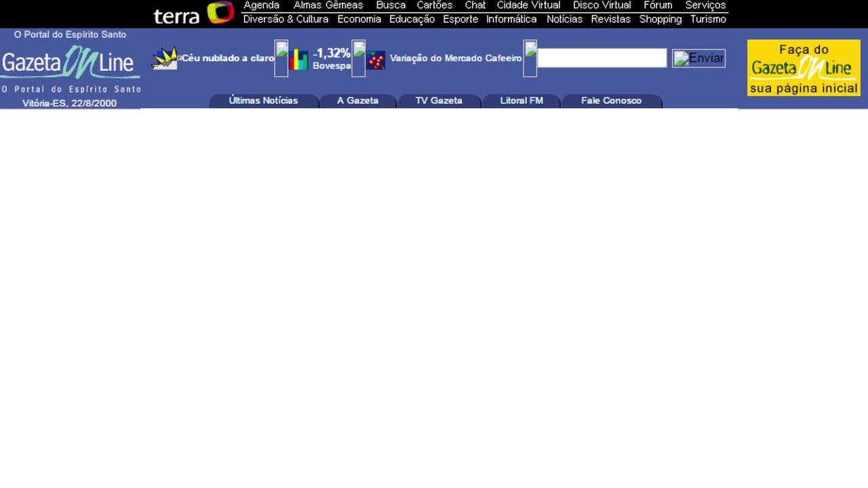Viewport: 868px width, 488px height.
Task: Open the Esporte section
Action: pos(460,20)
